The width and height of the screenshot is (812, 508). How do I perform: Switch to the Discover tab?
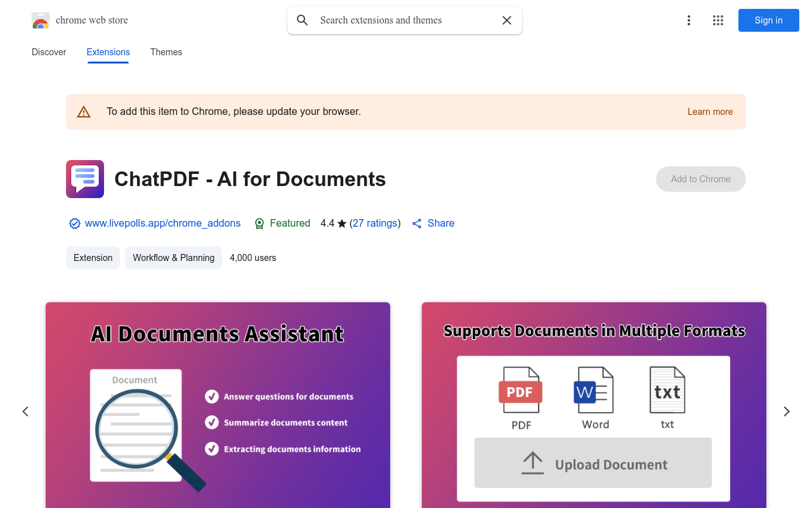coord(49,52)
